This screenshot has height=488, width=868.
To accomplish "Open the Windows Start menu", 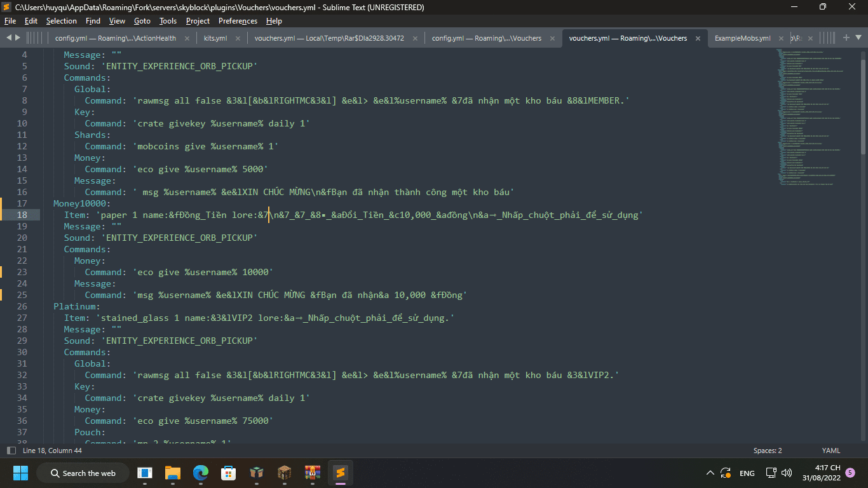I will [x=20, y=473].
